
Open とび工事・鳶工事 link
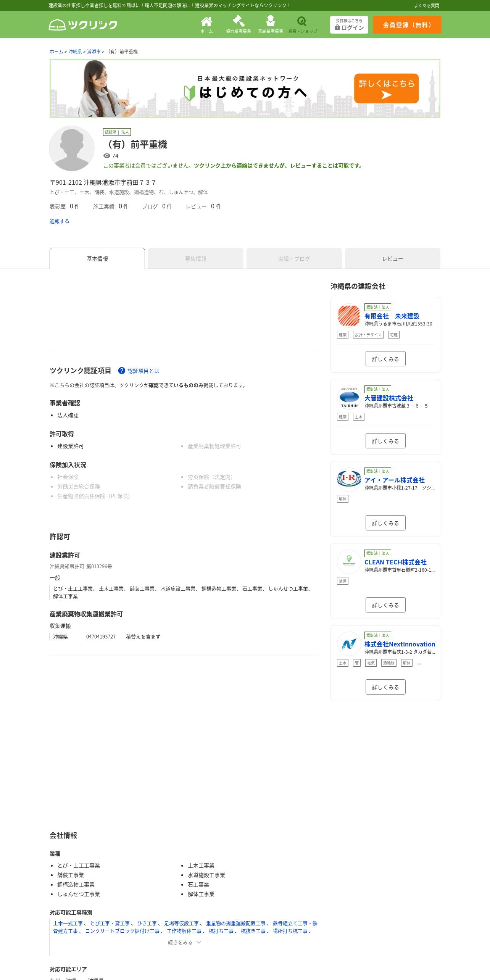(x=110, y=924)
